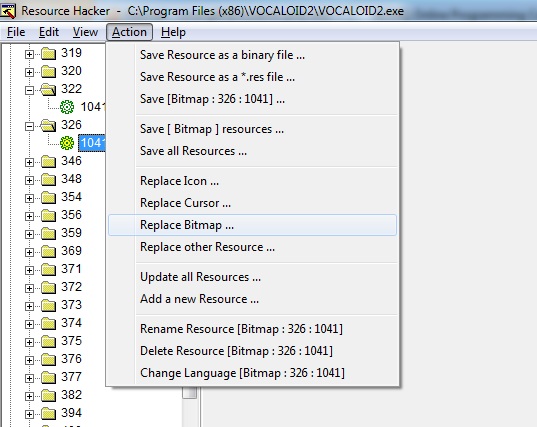This screenshot has height=427, width=537.
Task: Expand tree node 375
Action: [29, 342]
